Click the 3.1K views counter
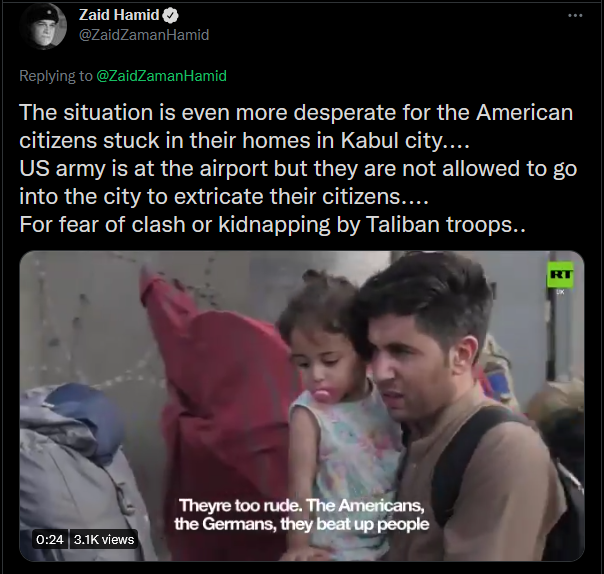This screenshot has height=574, width=604. click(104, 539)
